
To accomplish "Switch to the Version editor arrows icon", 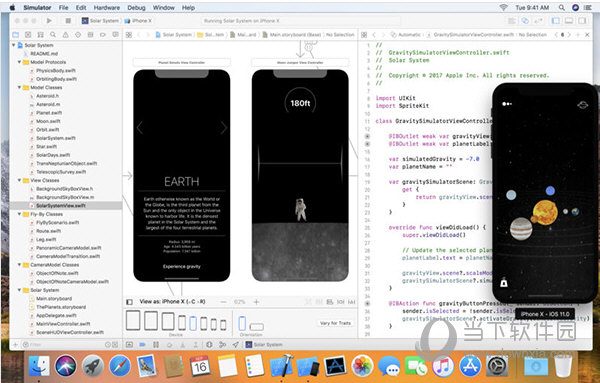I will (x=538, y=21).
